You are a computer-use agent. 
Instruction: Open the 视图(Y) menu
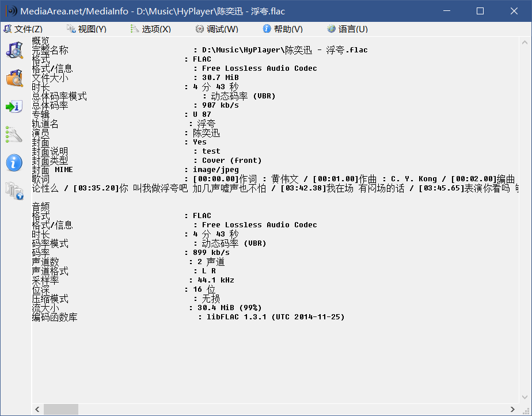(x=91, y=28)
